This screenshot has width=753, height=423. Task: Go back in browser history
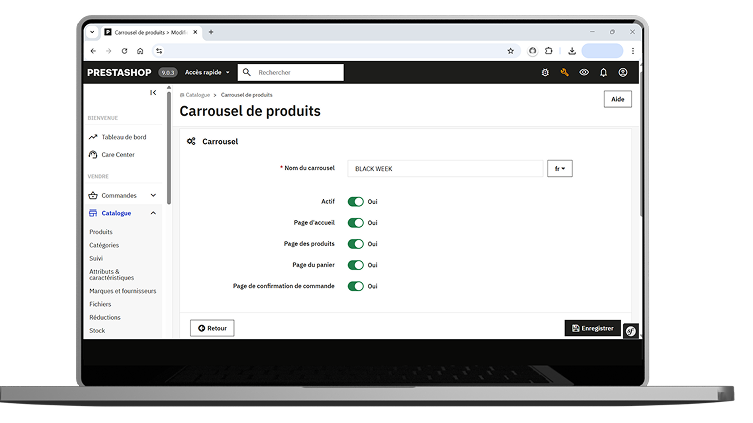coord(93,51)
